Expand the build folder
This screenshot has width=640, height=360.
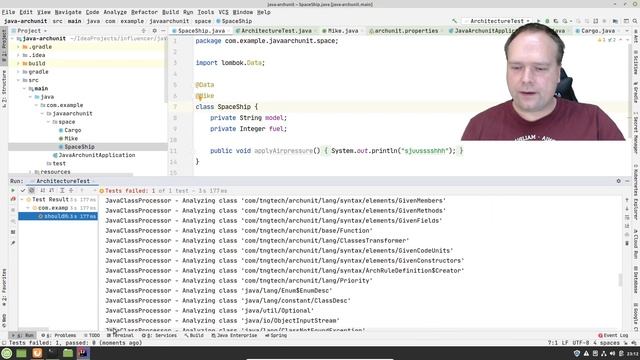pyautogui.click(x=18, y=63)
